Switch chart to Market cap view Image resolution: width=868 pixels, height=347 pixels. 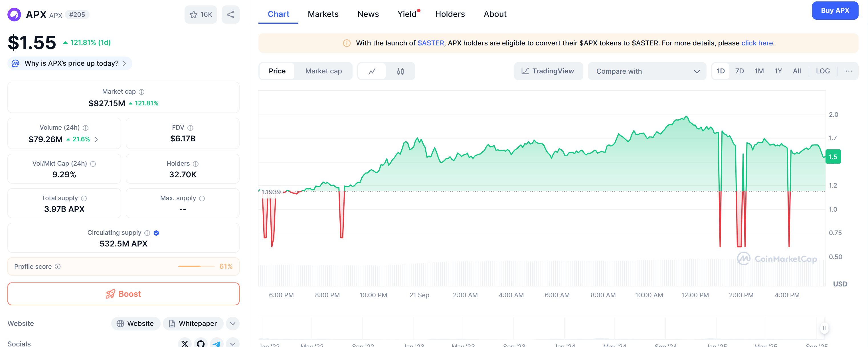click(x=323, y=71)
